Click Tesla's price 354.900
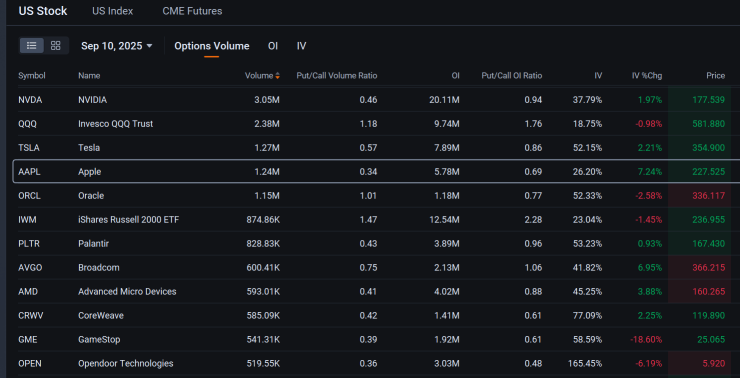 (708, 148)
